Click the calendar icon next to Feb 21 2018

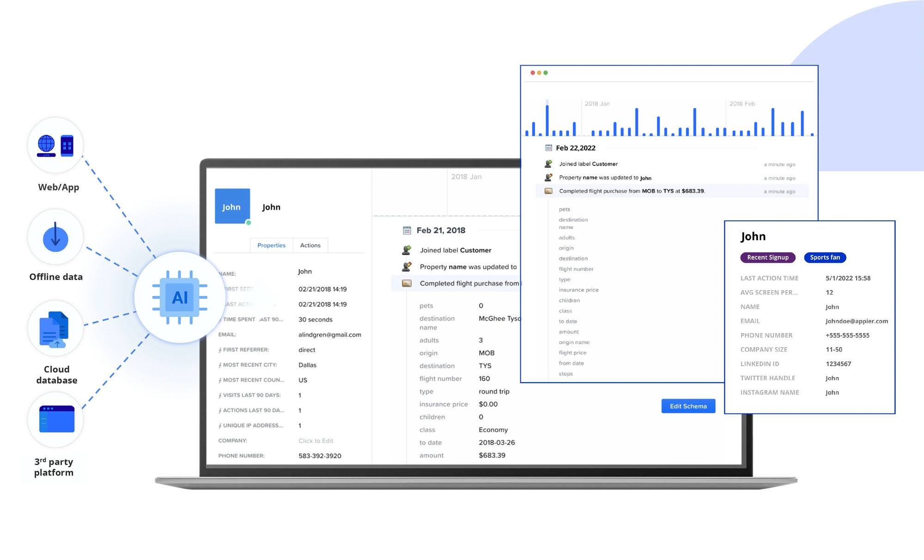click(405, 231)
